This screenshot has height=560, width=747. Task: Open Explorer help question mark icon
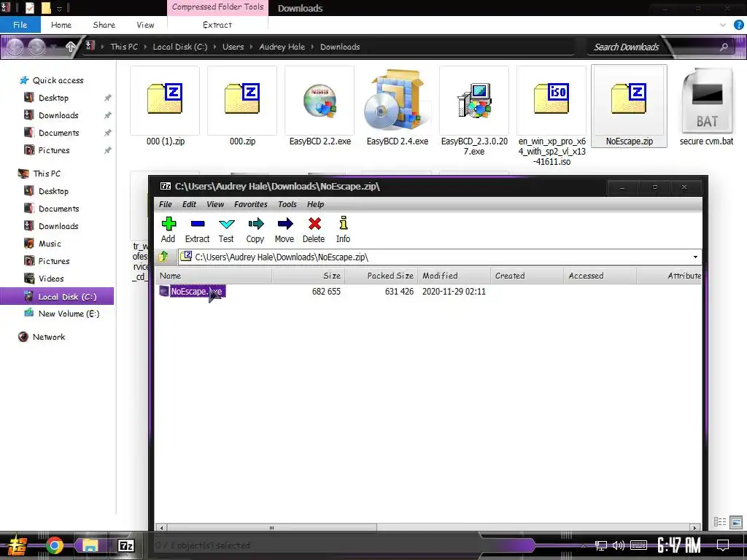[x=739, y=25]
